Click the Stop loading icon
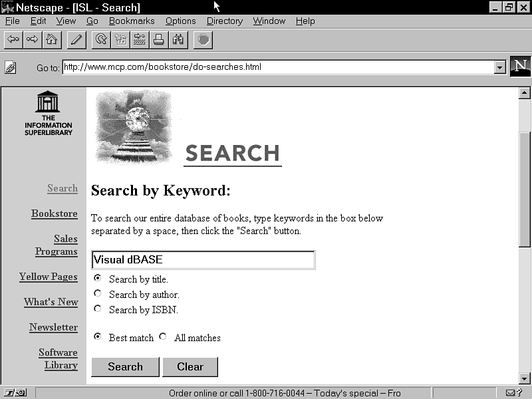The image size is (532, 399). point(203,40)
